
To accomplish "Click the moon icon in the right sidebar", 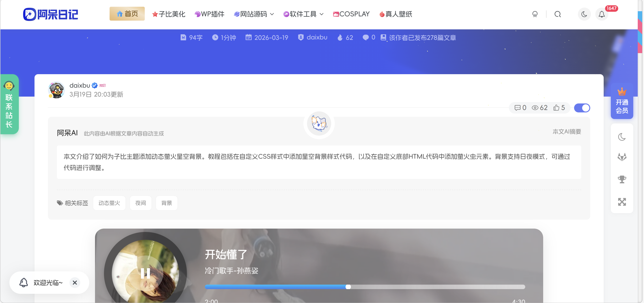I will click(622, 136).
